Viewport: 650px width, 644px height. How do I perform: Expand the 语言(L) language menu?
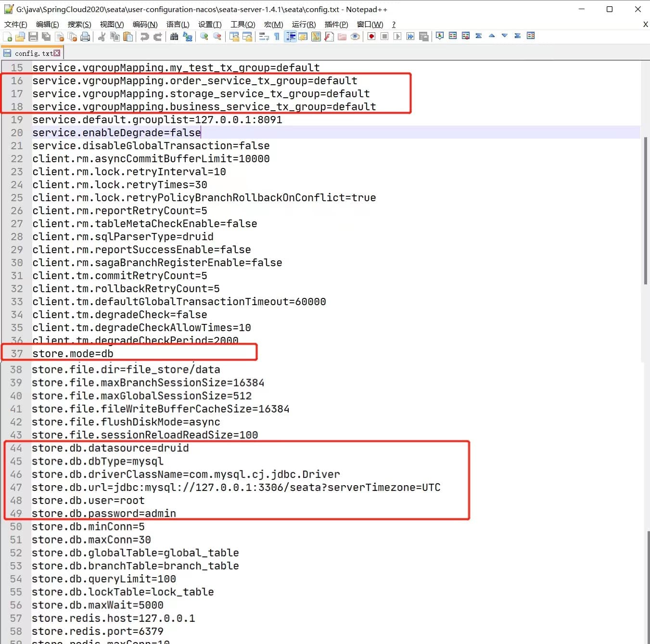pos(178,25)
